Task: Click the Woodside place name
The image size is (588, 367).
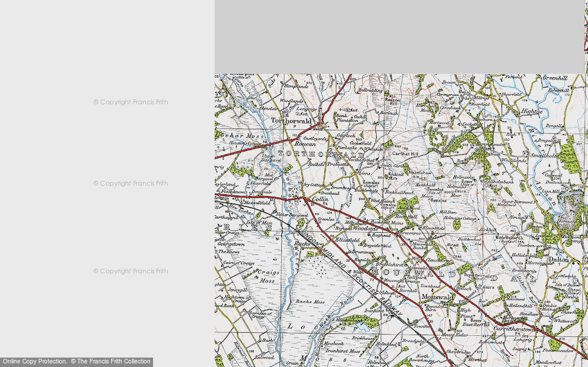Action: [x=366, y=228]
